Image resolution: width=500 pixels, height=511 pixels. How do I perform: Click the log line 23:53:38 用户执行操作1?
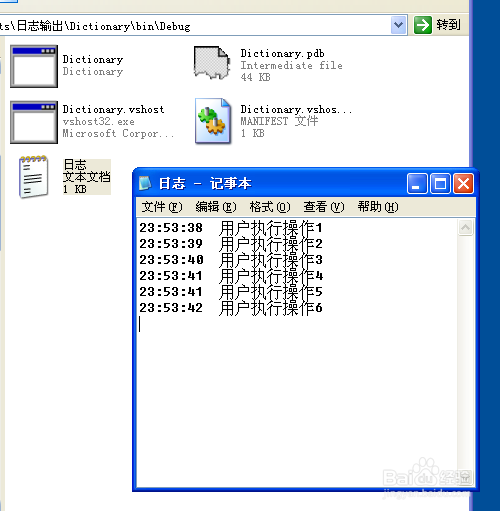(x=231, y=228)
